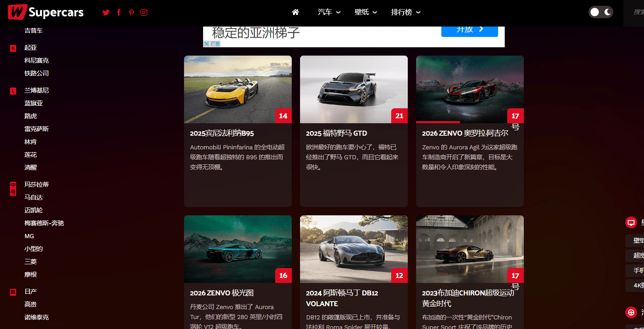The width and height of the screenshot is (644, 329).
Task: Switch to light mode via sun circle
Action: pyautogui.click(x=594, y=12)
